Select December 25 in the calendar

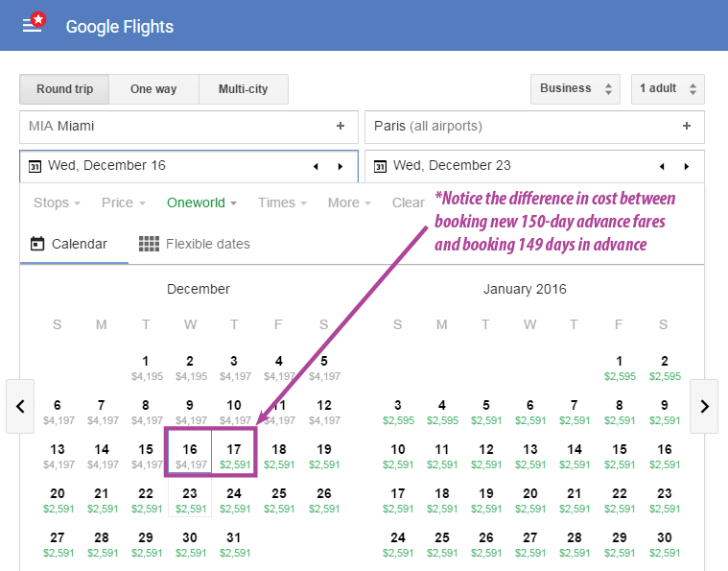coord(279,500)
